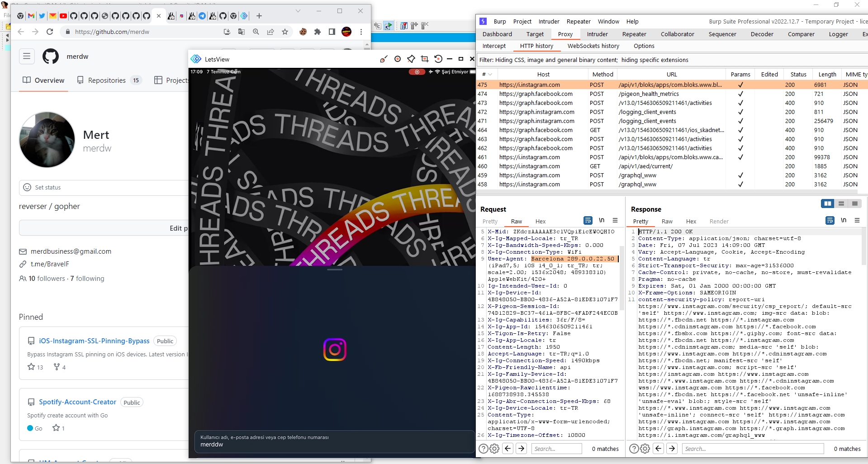Open the Chrome profile avatar icon
868x464 pixels.
point(346,32)
